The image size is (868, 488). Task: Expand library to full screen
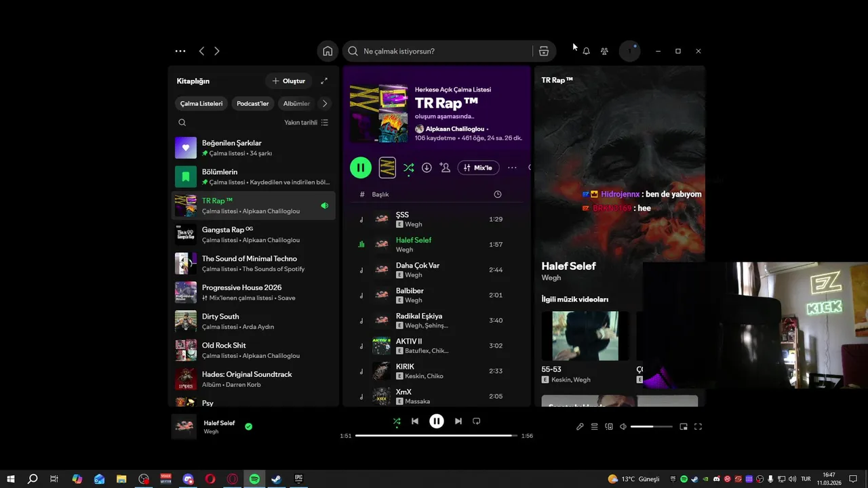pos(324,81)
